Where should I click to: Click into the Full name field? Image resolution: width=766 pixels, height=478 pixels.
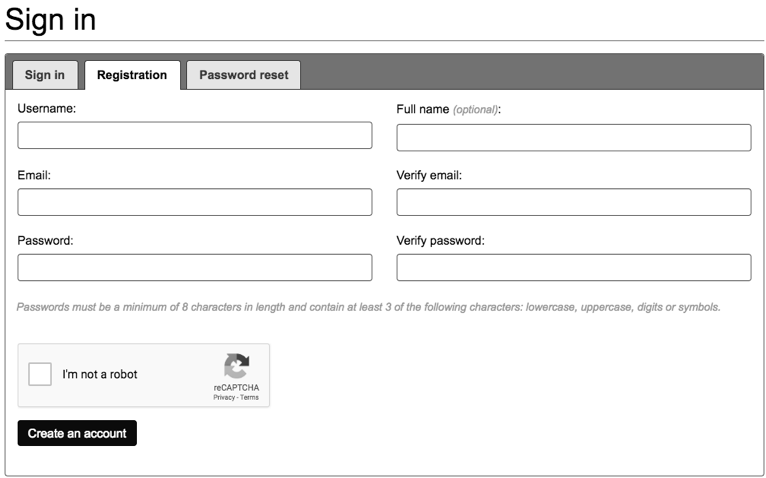pos(574,137)
